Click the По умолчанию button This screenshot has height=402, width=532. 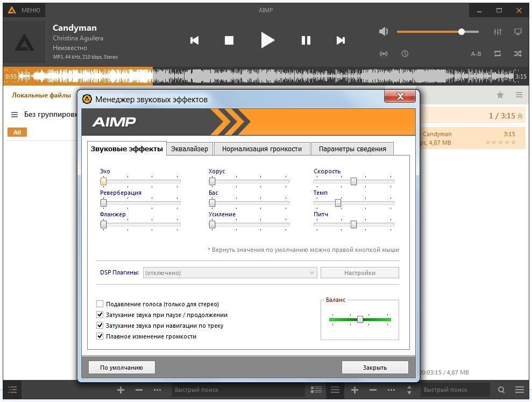point(122,368)
